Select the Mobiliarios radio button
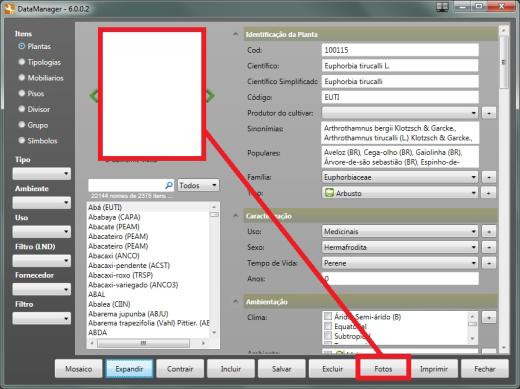 (22, 77)
